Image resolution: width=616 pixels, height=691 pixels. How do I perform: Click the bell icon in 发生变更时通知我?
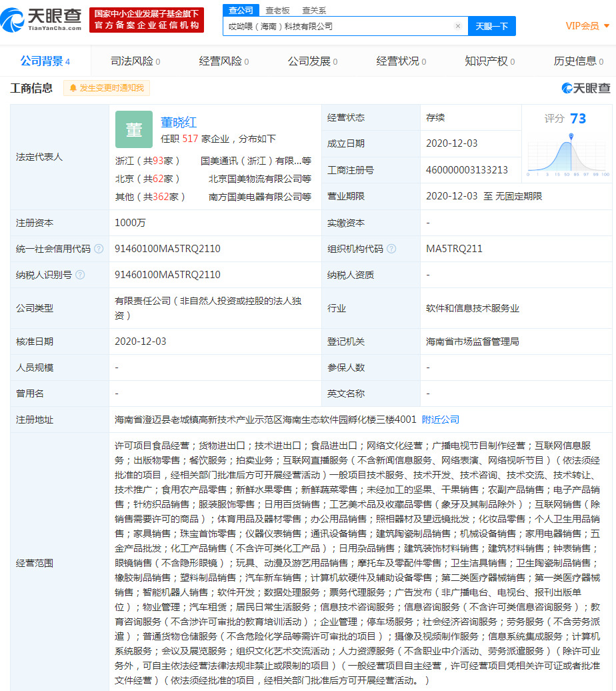[x=73, y=88]
